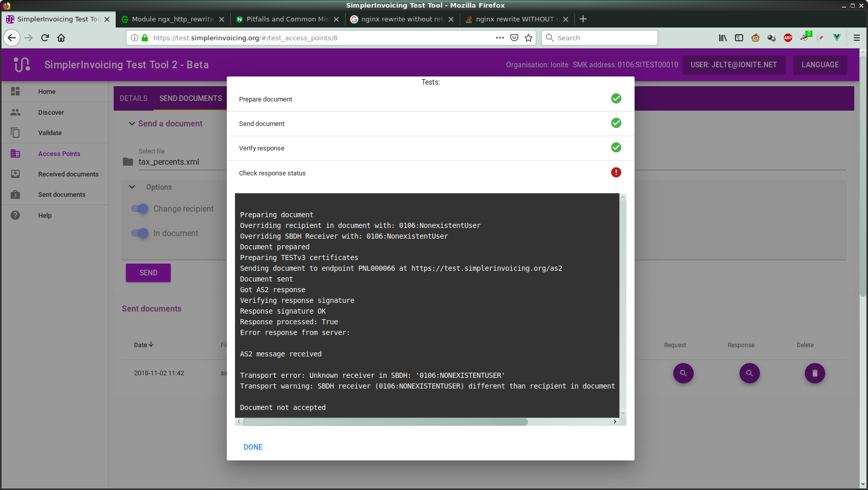Viewport: 868px width, 490px height.
Task: View response of 2018-11-02 document
Action: (749, 373)
